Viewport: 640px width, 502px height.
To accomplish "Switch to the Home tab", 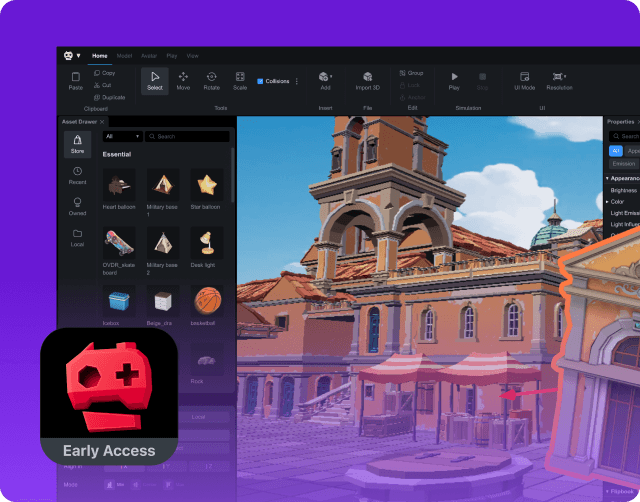I will tap(100, 56).
